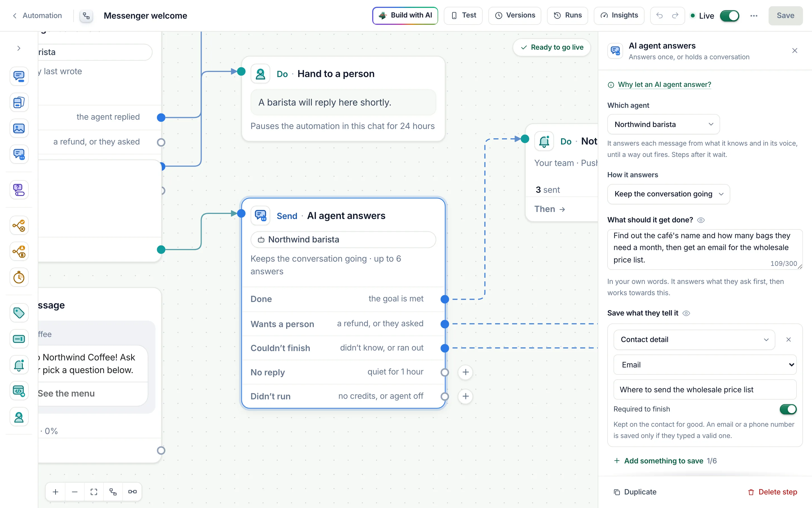This screenshot has width=812, height=508.
Task: Undo the last change
Action: pos(659,16)
